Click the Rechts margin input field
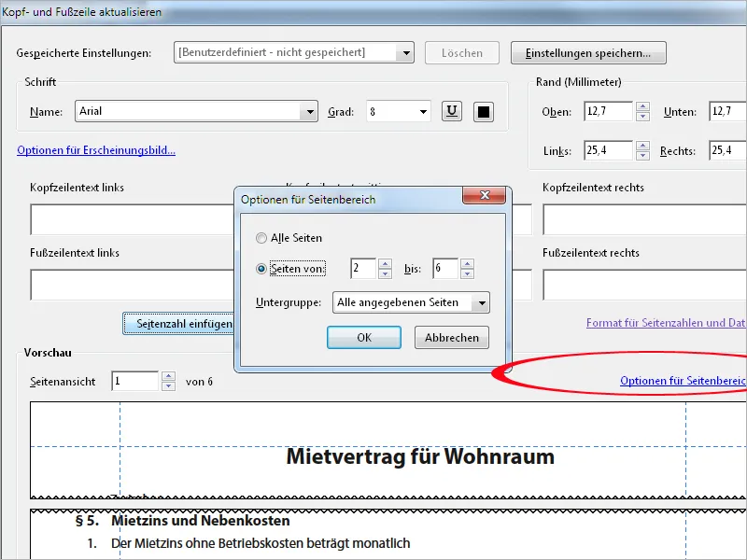 (728, 150)
